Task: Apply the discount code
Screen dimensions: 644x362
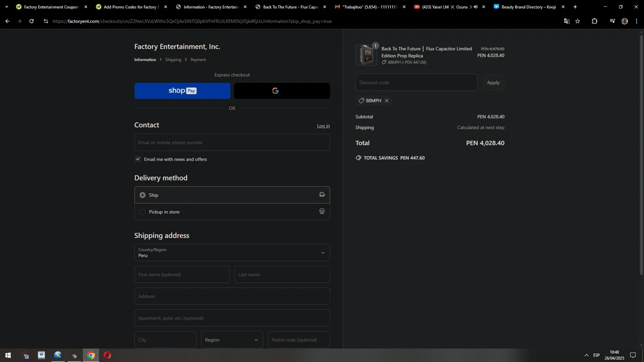Action: pyautogui.click(x=493, y=82)
